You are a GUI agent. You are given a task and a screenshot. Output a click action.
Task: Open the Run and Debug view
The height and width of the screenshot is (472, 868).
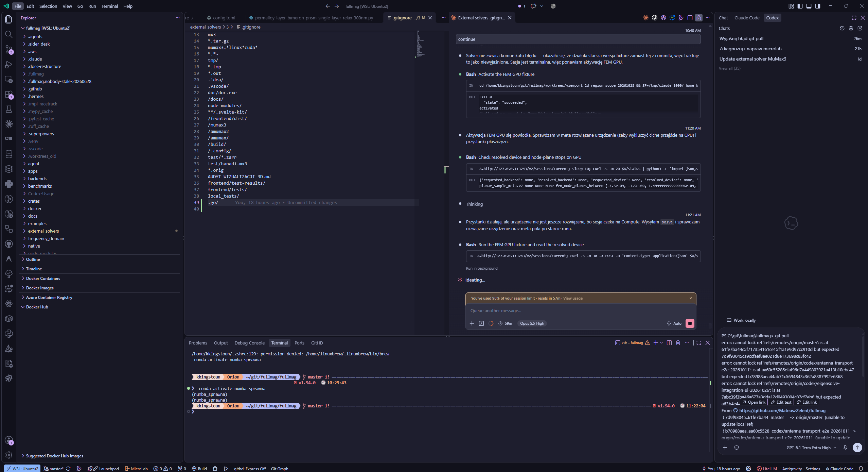tap(9, 64)
